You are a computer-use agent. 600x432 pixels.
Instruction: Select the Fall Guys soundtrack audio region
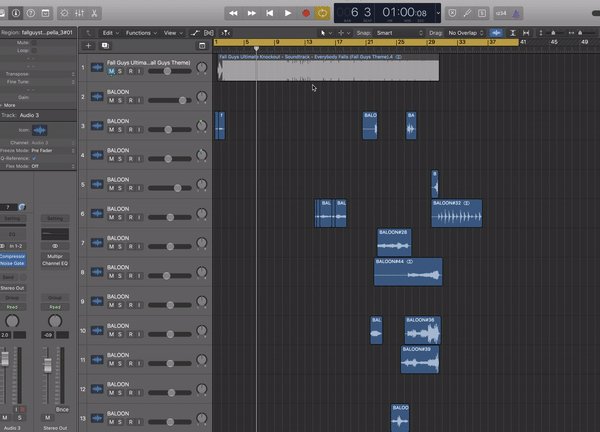pos(328,67)
